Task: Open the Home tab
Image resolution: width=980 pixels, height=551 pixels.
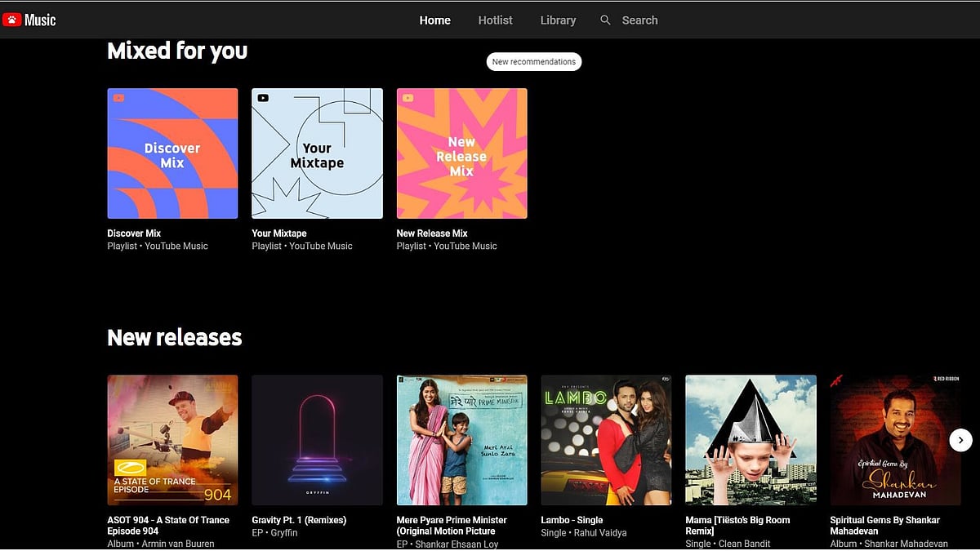Action: [x=434, y=20]
